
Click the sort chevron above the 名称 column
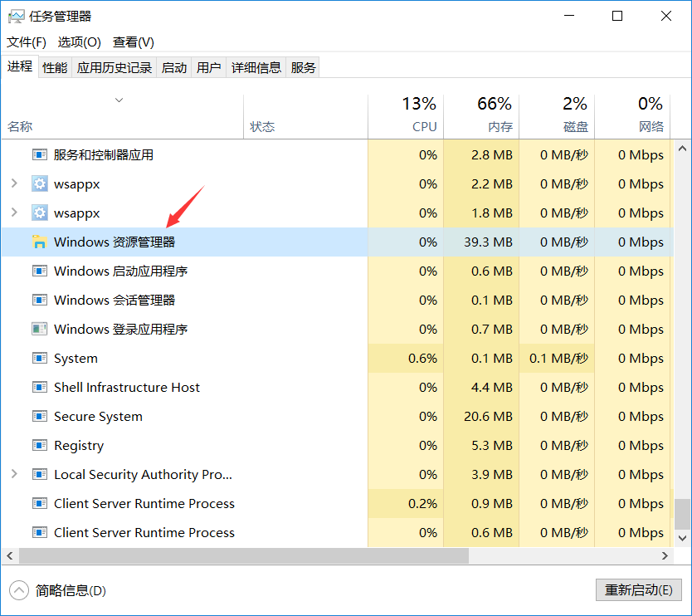tap(119, 100)
